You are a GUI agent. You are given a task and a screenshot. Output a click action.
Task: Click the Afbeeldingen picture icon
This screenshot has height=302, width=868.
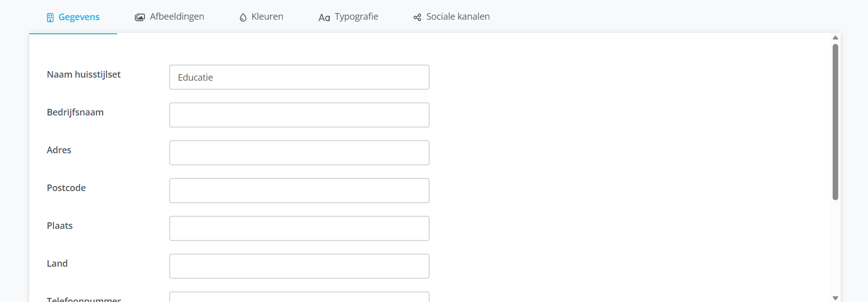pos(139,16)
